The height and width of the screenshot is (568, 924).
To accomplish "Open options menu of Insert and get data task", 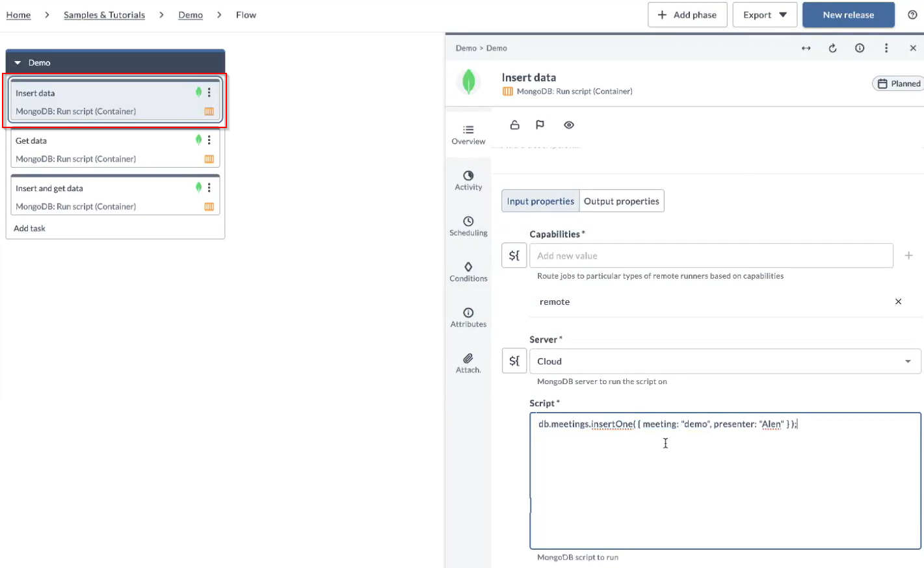I will pos(209,187).
